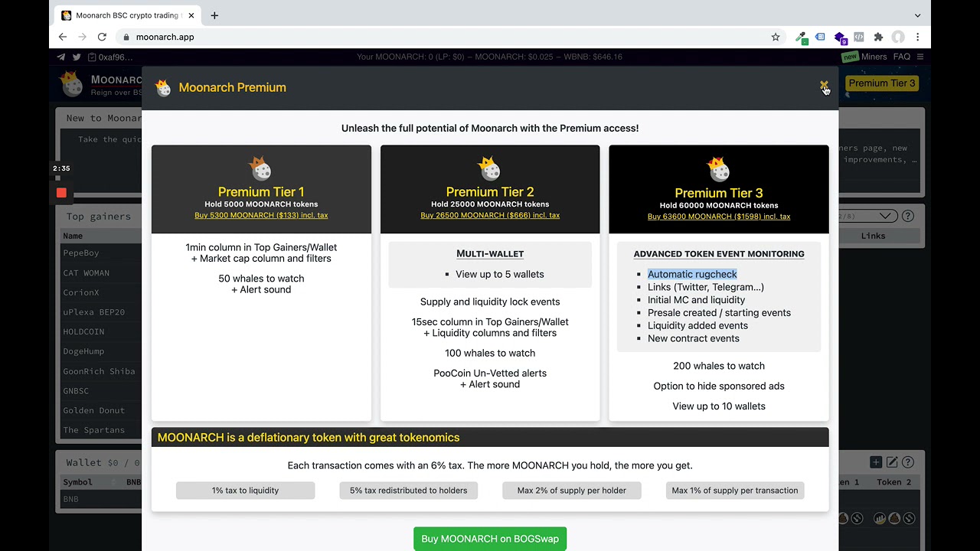Stop the screen recording

61,193
